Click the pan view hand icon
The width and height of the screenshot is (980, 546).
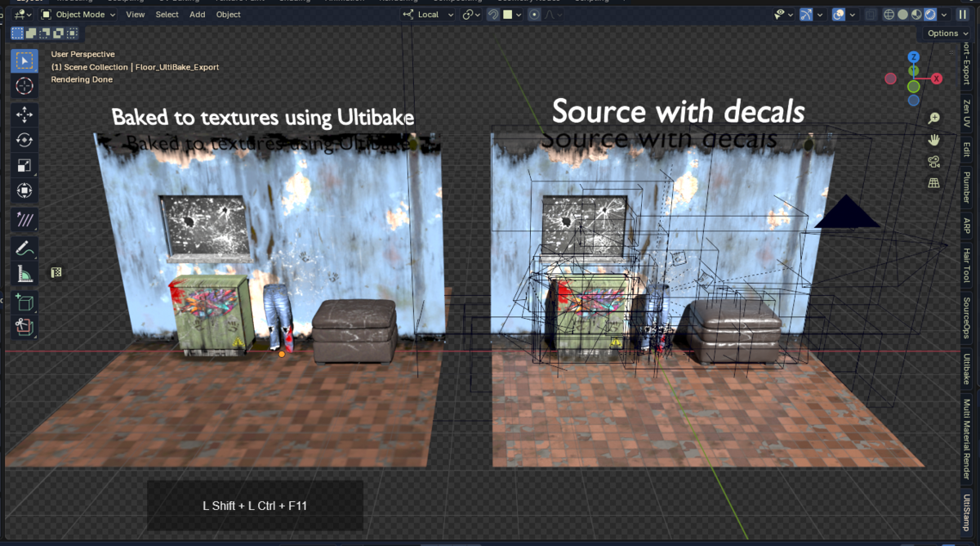[934, 140]
